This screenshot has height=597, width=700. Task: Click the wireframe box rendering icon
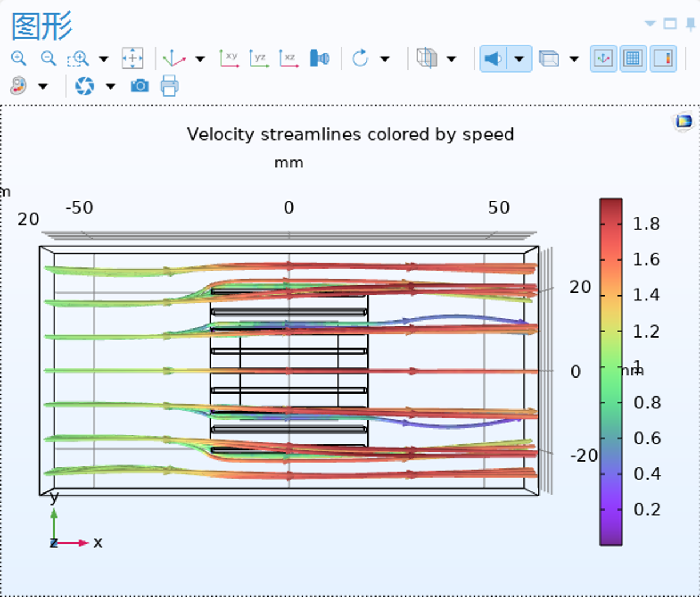549,58
